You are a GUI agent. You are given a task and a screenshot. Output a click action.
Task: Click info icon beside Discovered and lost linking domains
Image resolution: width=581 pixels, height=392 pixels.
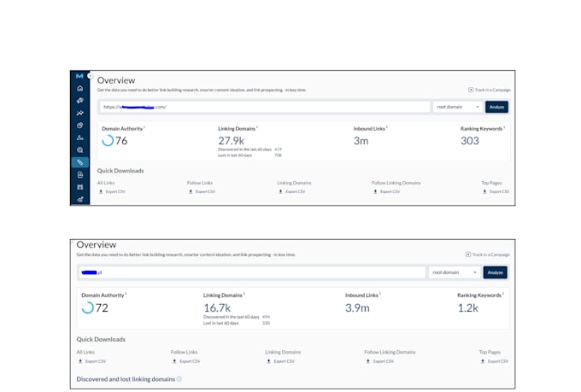(179, 379)
